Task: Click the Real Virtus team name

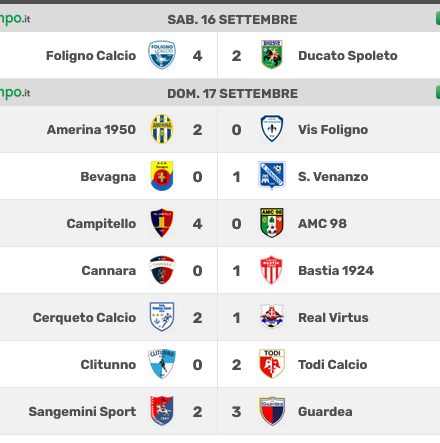Action: click(333, 318)
